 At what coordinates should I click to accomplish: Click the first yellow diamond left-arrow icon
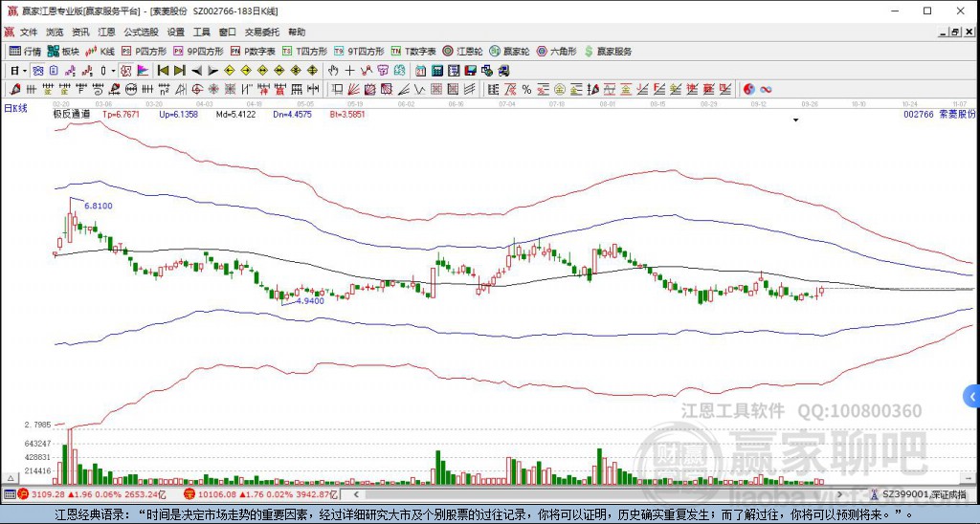[230, 71]
